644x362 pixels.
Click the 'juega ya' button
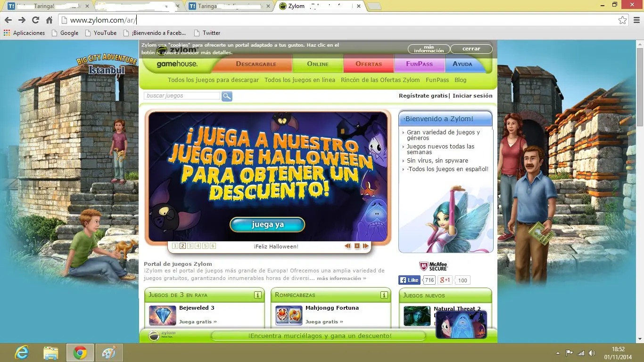267,224
